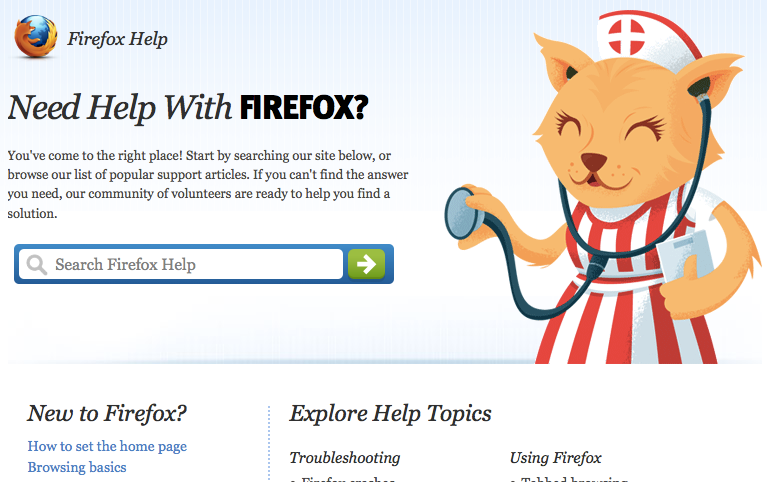Click the Firefox logo icon
The height and width of the screenshot is (482, 767).
[x=35, y=37]
